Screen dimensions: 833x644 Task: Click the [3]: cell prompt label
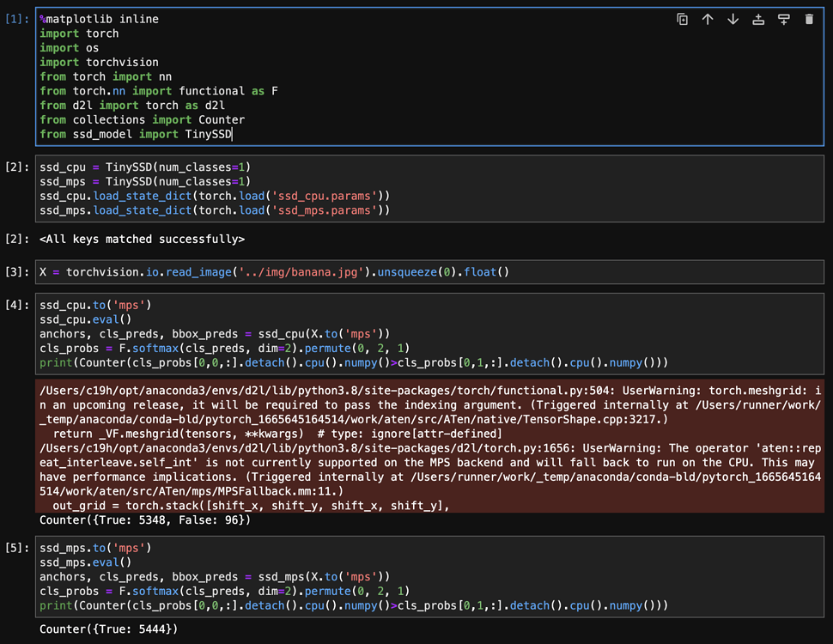[x=17, y=273]
